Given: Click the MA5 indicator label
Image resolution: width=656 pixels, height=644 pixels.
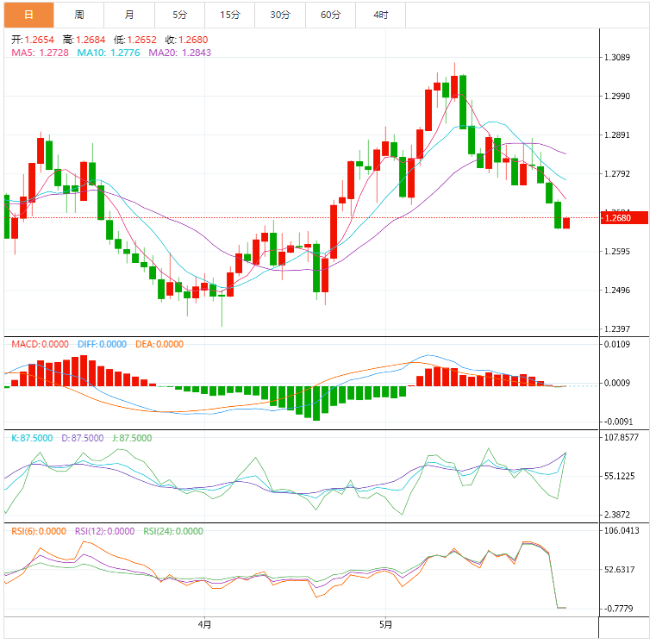Looking at the screenshot, I should 40,53.
